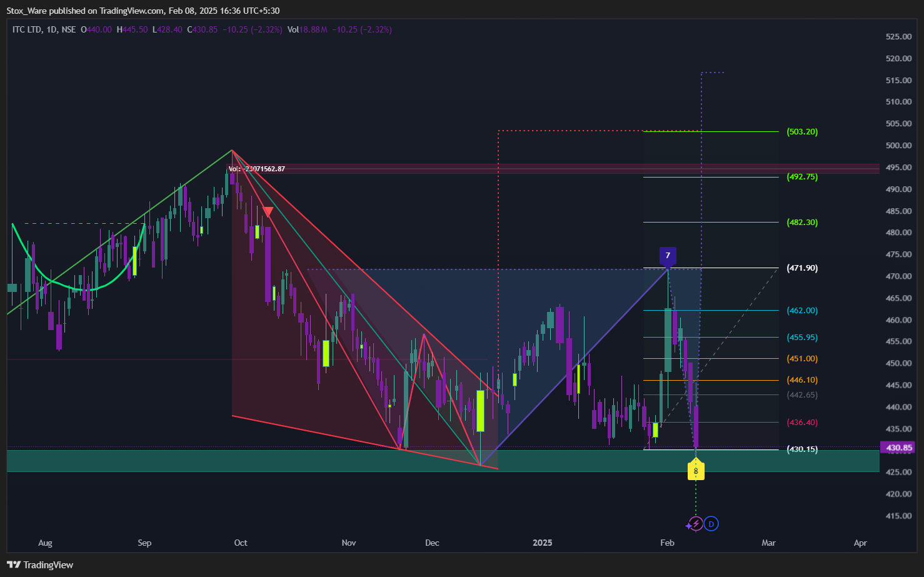Select the (492.75) level label
The image size is (924, 577).
pyautogui.click(x=802, y=177)
